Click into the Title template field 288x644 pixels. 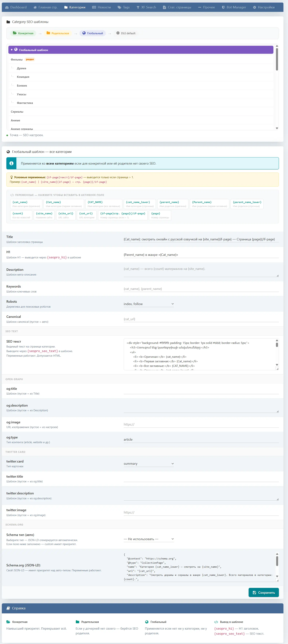201,239
